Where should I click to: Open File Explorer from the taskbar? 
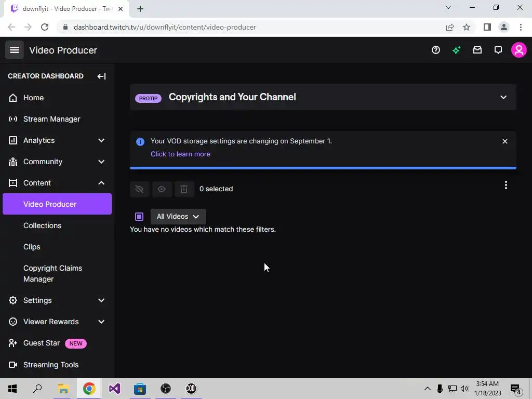(x=63, y=389)
